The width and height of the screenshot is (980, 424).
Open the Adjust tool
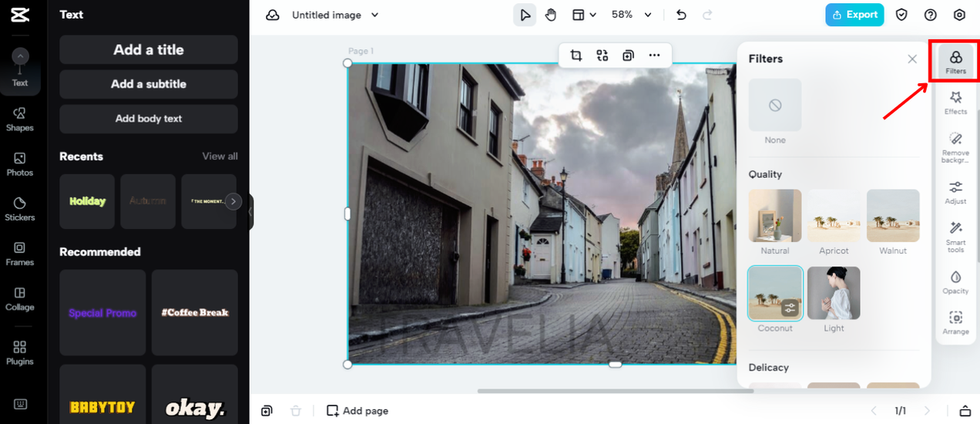(x=955, y=192)
